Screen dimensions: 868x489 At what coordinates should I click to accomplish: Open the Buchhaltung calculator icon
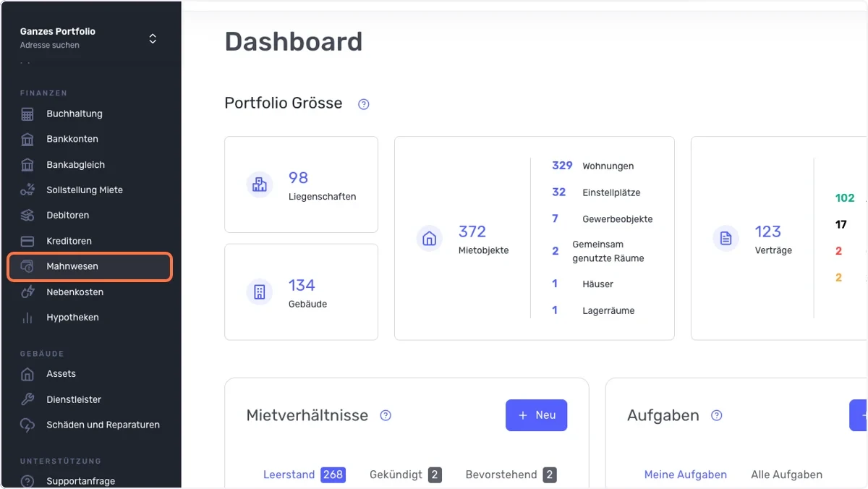pyautogui.click(x=27, y=114)
